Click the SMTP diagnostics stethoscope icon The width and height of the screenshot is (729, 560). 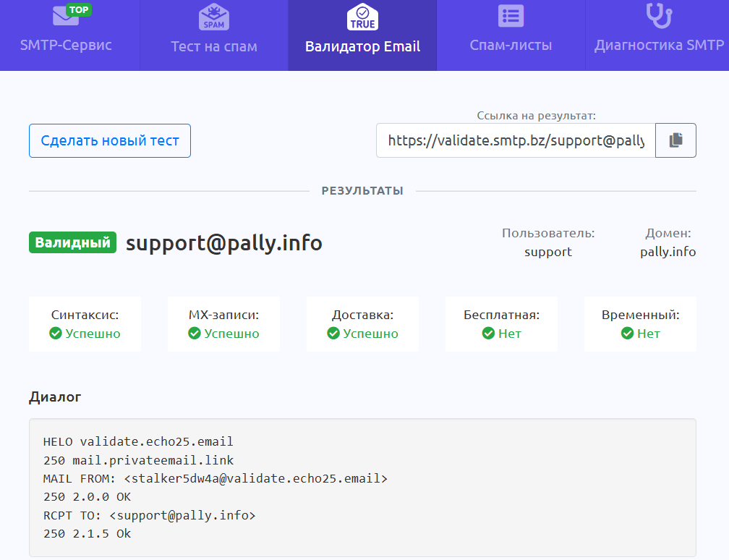click(659, 15)
